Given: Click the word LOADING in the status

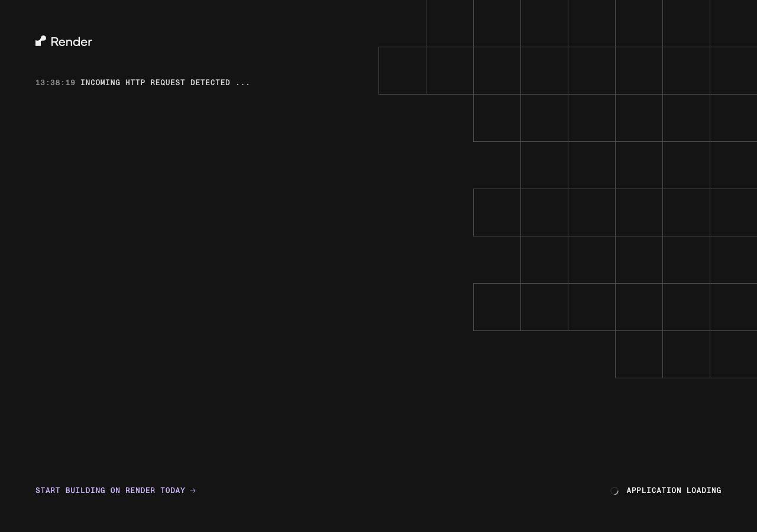Looking at the screenshot, I should 704,491.
